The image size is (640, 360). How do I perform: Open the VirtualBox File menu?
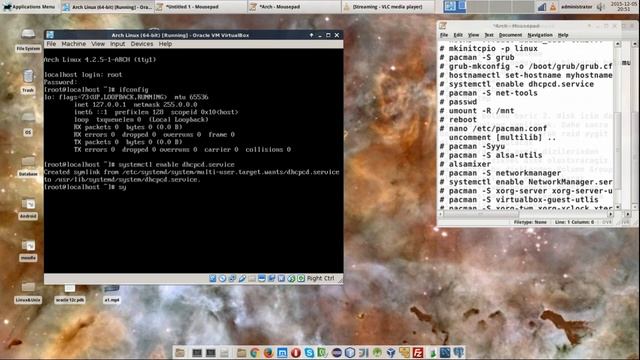click(x=51, y=44)
